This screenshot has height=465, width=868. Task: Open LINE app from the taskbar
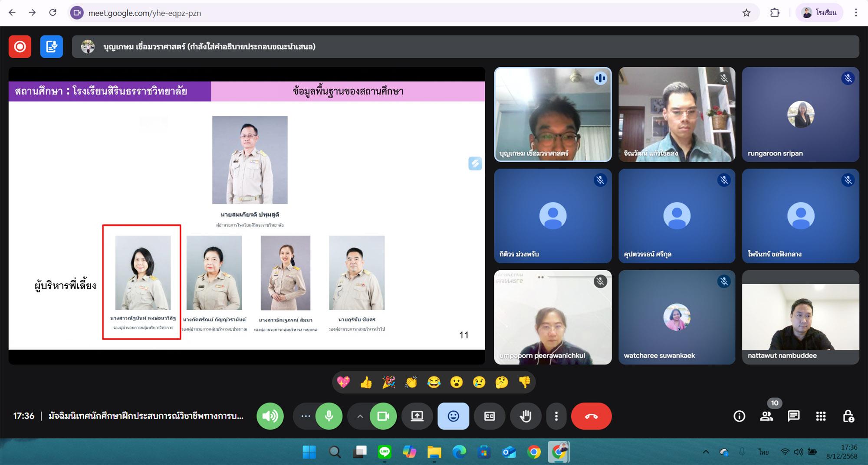tap(385, 452)
